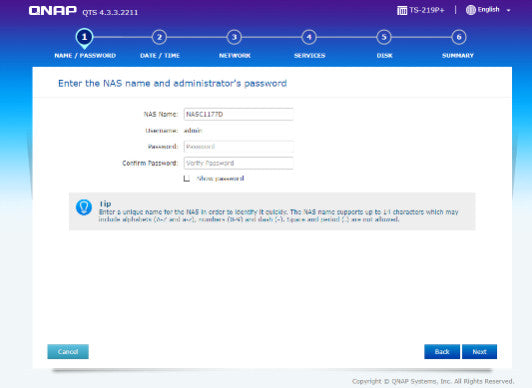Focus the Confirm Password field

tap(238, 163)
